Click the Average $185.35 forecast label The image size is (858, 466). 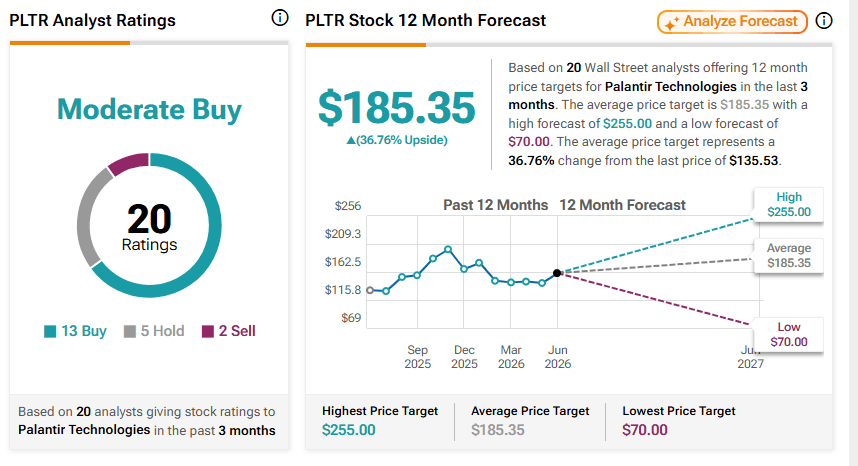tap(789, 255)
